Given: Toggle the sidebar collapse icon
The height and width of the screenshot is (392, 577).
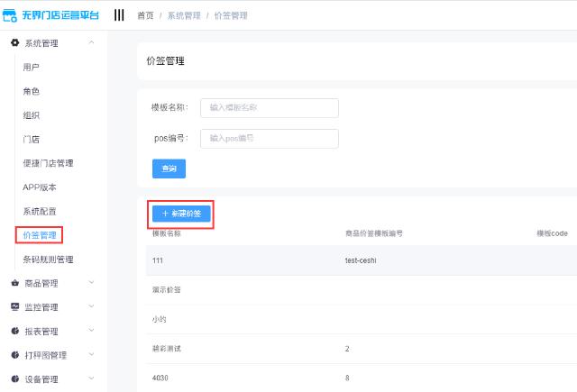Looking at the screenshot, I should pos(119,15).
